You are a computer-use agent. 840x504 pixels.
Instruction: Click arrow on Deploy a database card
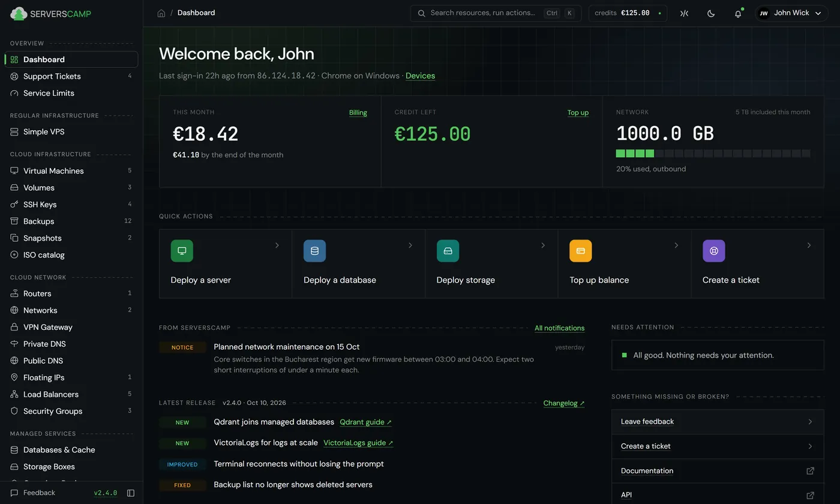click(x=410, y=245)
